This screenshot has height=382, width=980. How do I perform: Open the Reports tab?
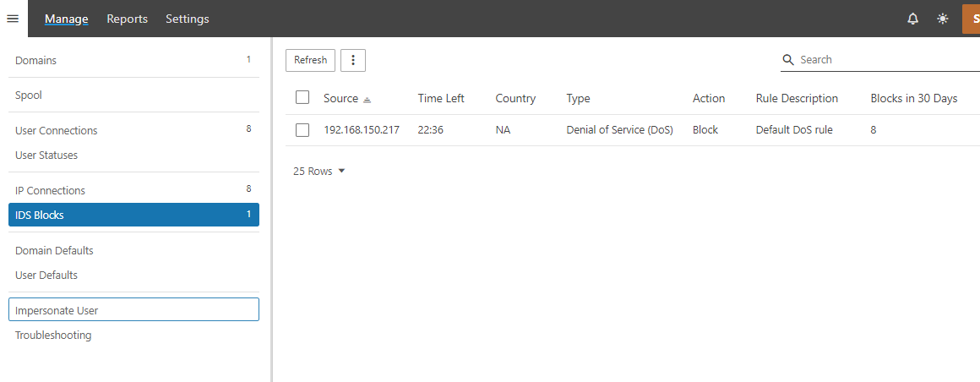point(127,19)
